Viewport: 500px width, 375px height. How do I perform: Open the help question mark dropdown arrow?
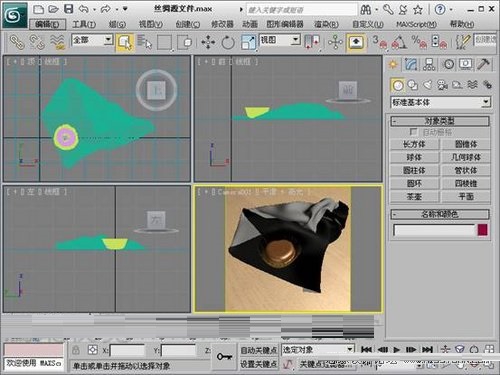pos(451,10)
